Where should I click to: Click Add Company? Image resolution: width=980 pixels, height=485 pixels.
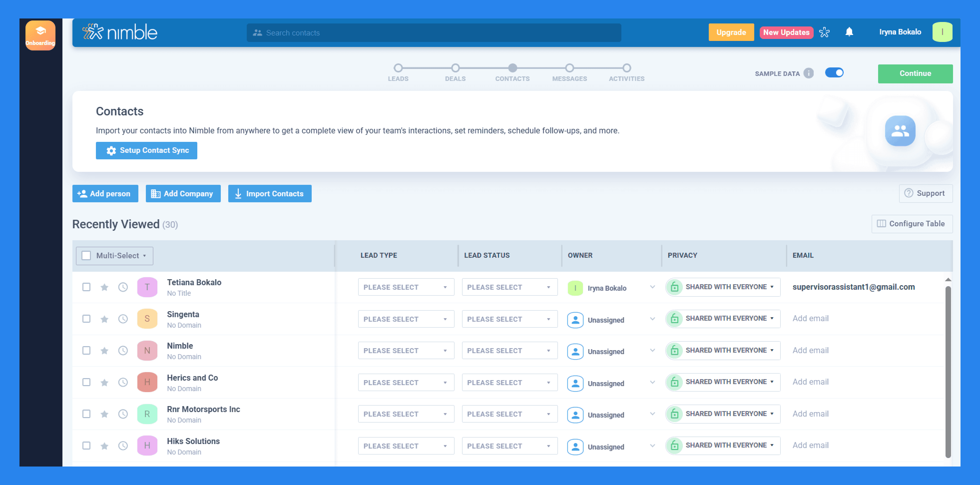pos(183,194)
